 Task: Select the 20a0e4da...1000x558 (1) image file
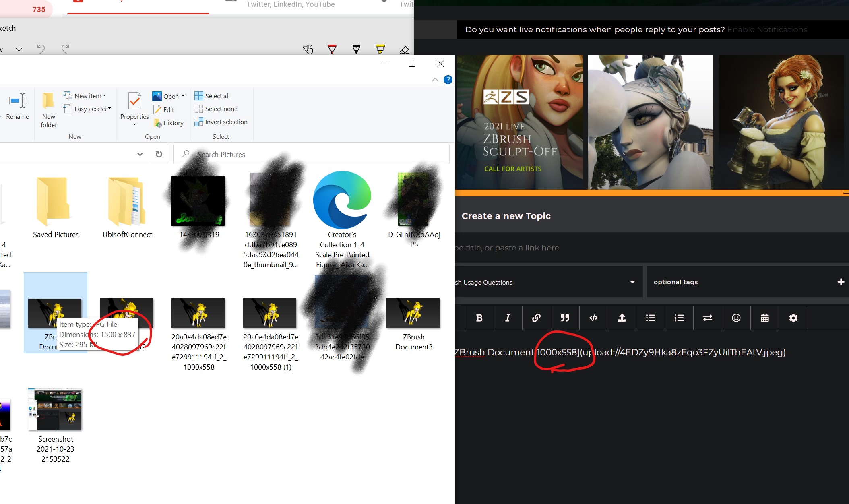click(271, 334)
